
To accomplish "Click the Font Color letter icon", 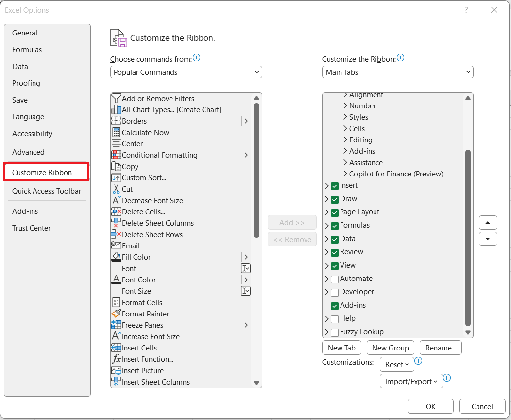I will click(116, 280).
